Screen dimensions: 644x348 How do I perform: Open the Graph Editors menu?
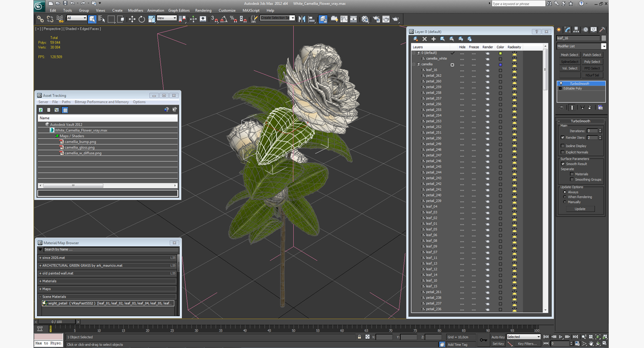click(179, 10)
